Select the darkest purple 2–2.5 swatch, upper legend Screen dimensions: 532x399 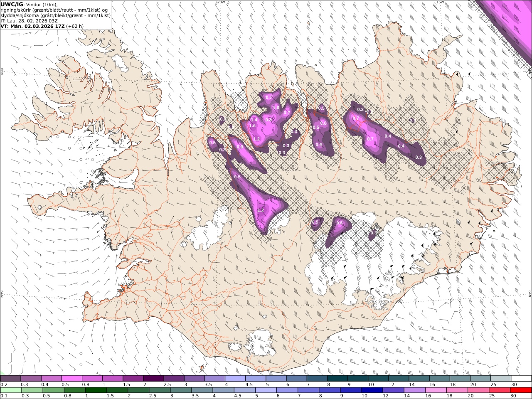click(153, 379)
